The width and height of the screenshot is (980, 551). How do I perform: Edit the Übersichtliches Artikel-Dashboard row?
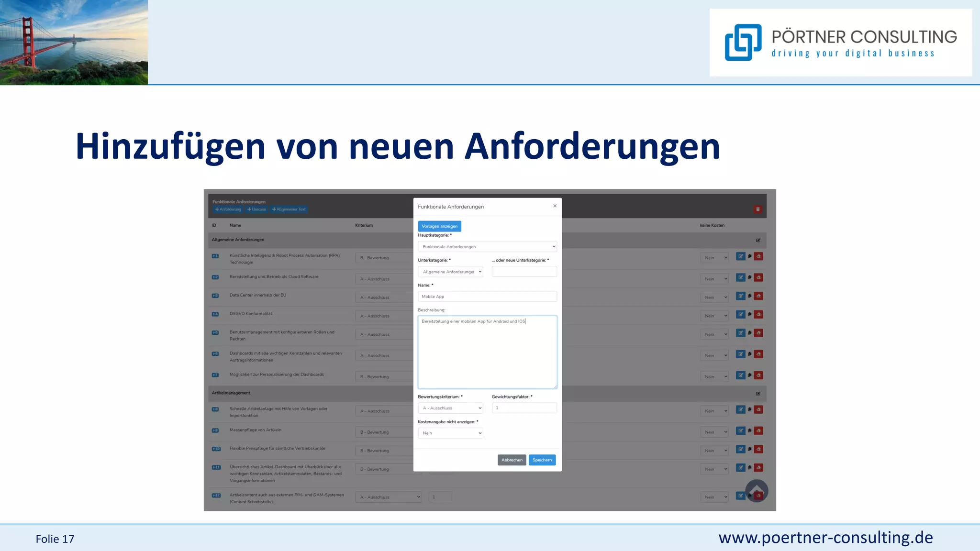[x=740, y=468]
